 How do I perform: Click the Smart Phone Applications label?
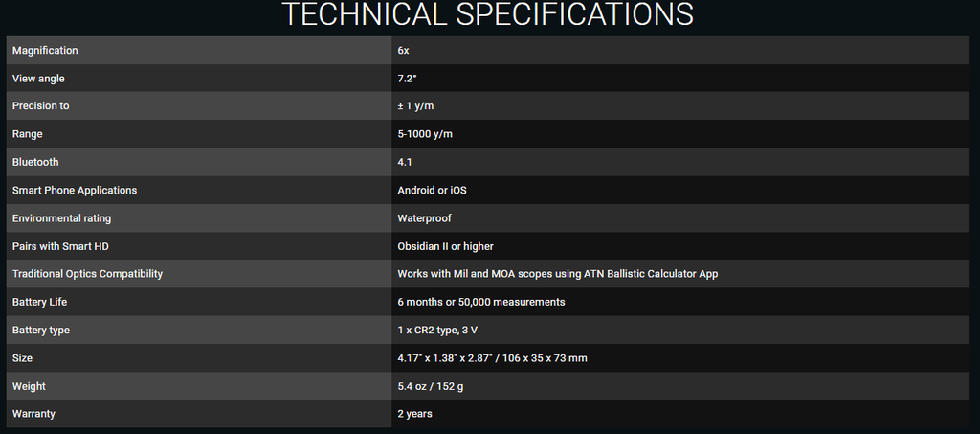(x=74, y=191)
